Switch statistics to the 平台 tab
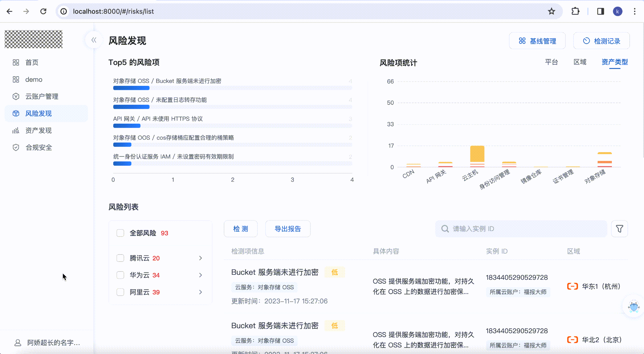Viewport: 644px width, 354px height. click(x=551, y=62)
